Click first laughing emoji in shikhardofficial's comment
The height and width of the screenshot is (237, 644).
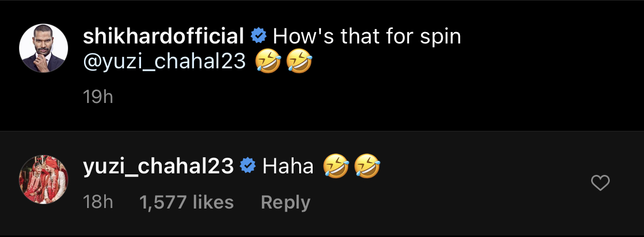pyautogui.click(x=268, y=63)
